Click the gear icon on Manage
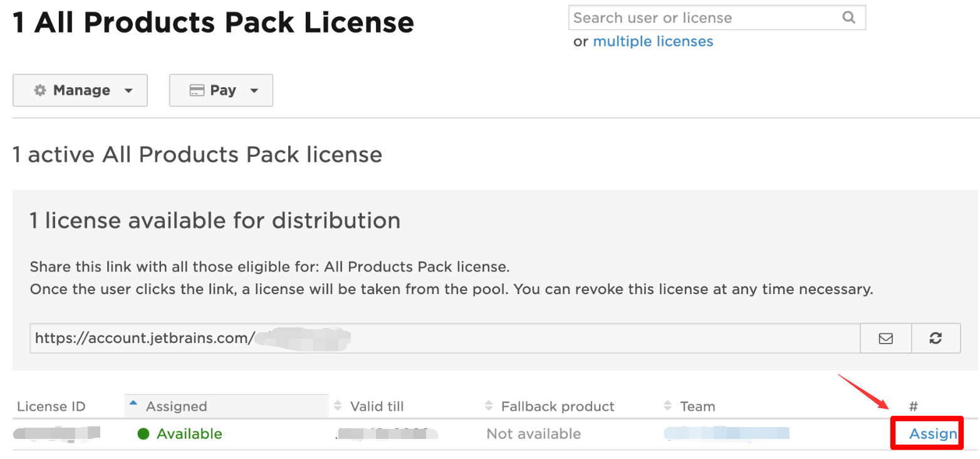The width and height of the screenshot is (980, 459). 40,90
